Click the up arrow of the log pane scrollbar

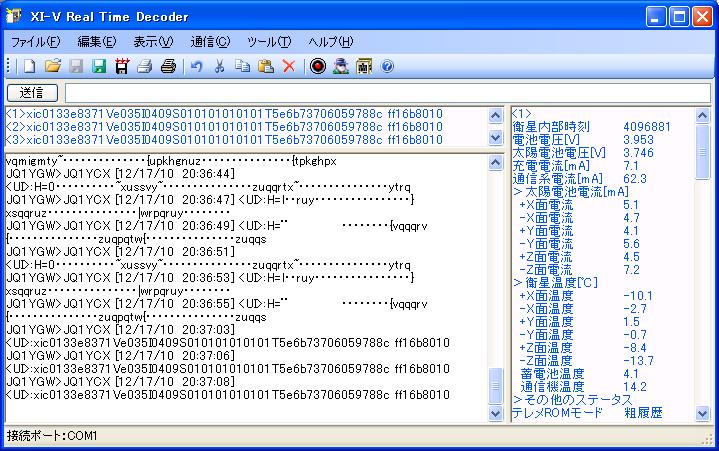(x=495, y=163)
